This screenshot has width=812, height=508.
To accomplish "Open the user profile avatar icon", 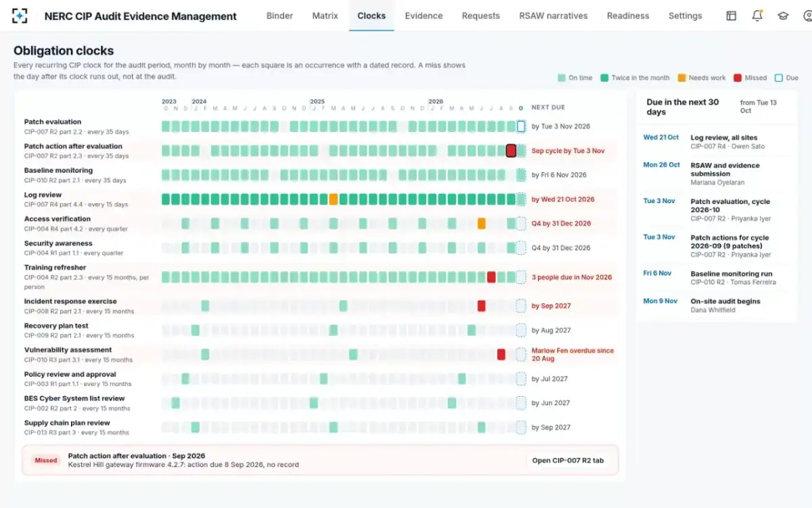I will coord(807,16).
